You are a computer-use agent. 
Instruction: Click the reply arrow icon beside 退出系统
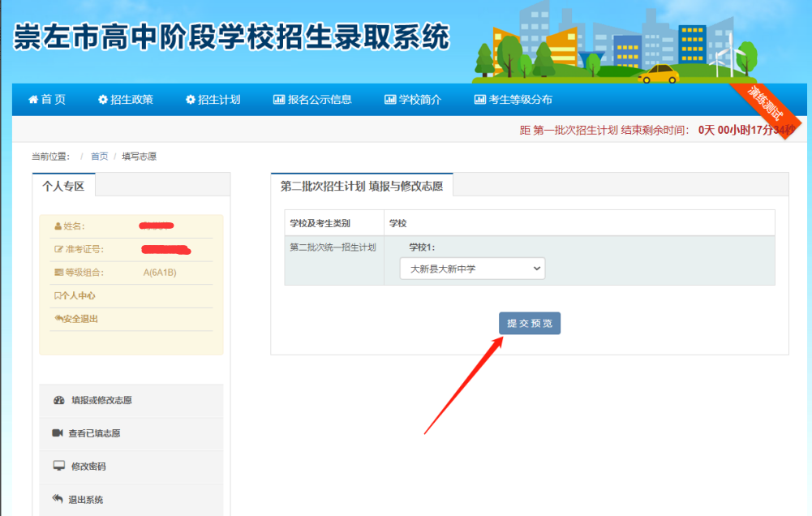click(58, 499)
